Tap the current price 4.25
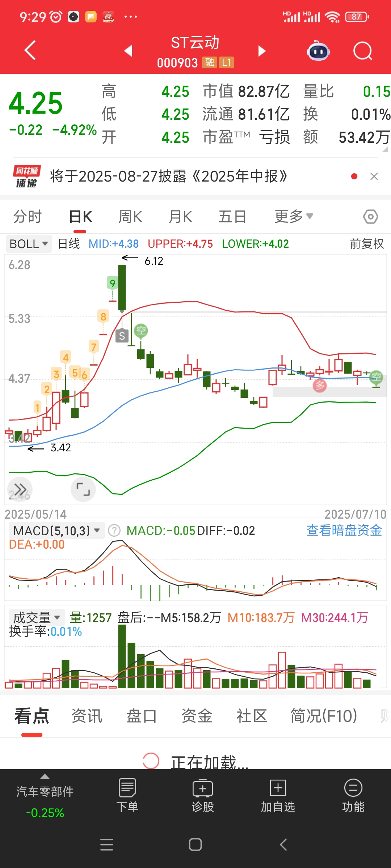Screen dimensions: 391x868 coord(36,103)
